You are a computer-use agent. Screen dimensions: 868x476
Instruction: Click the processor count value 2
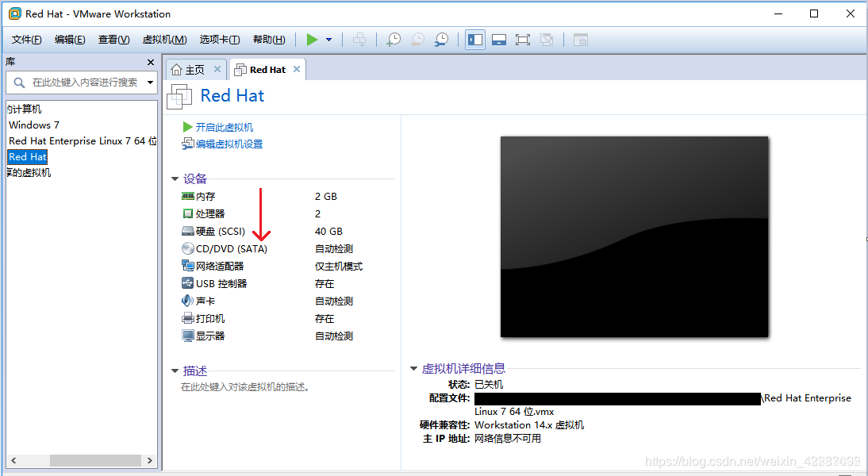(x=317, y=213)
